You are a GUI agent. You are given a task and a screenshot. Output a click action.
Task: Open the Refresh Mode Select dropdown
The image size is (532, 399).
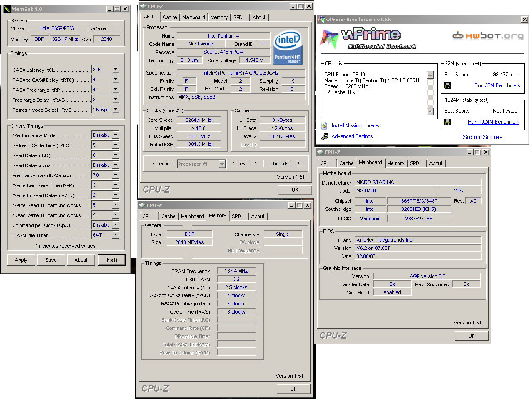pos(116,109)
